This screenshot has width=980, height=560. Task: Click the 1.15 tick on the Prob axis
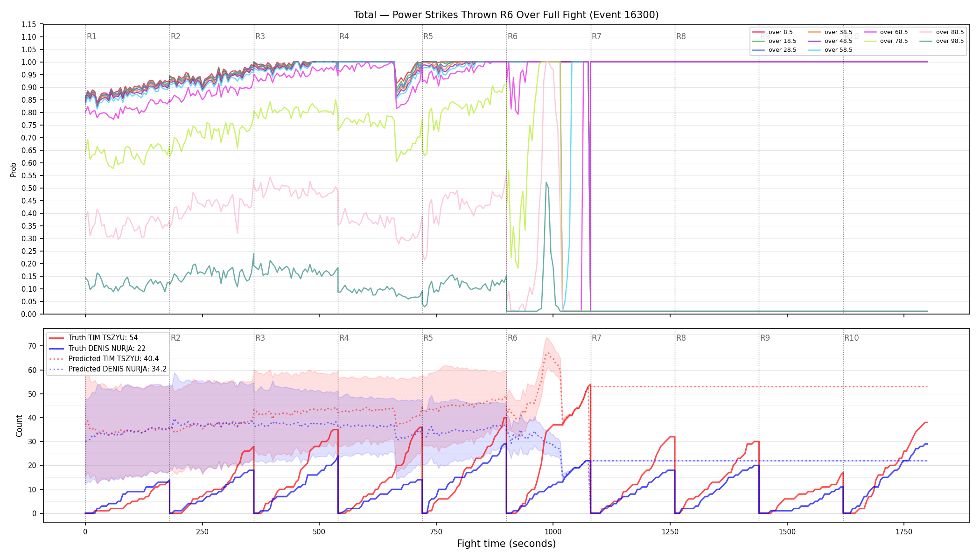click(x=28, y=24)
